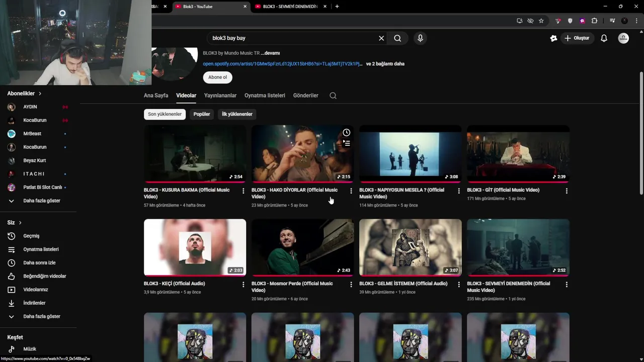Viewport: 644px width, 362px height.
Task: Add HAKO DİYORLAR to Watch later
Action: (346, 132)
